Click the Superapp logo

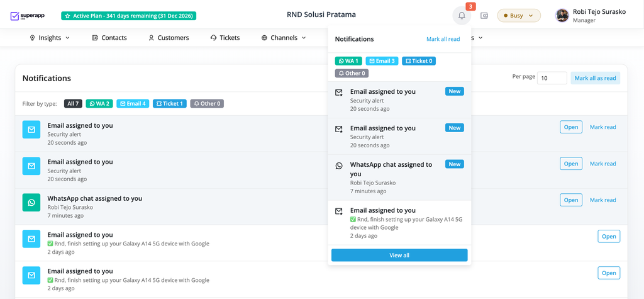[28, 16]
